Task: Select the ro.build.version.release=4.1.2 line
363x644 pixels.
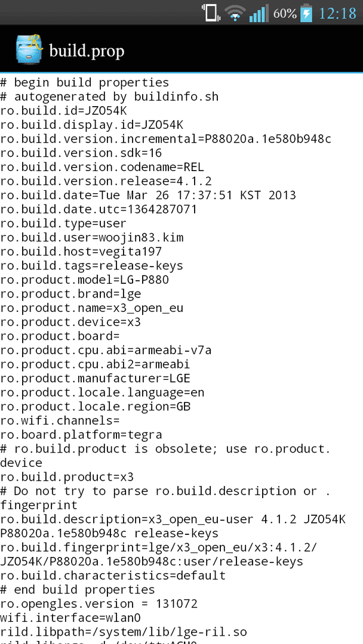Action: [106, 181]
